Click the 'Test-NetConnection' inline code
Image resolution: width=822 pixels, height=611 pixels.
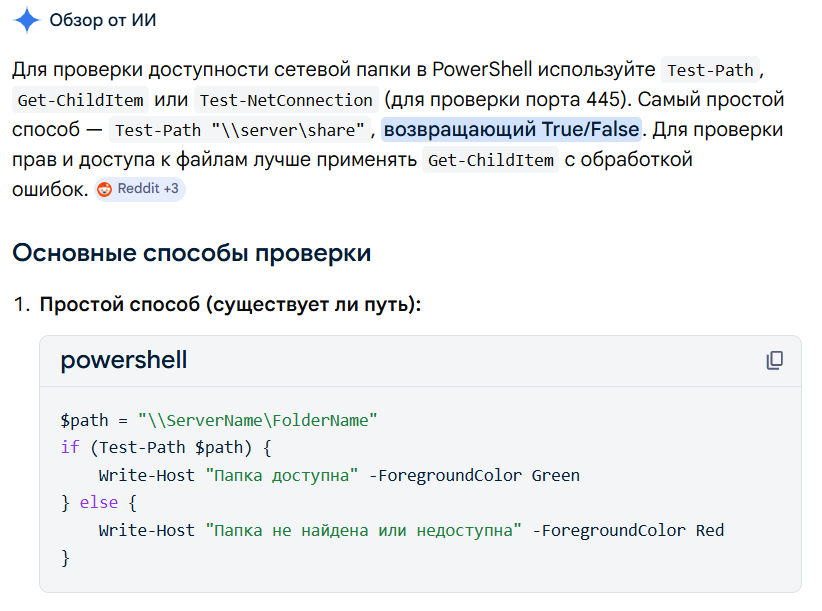(x=286, y=100)
